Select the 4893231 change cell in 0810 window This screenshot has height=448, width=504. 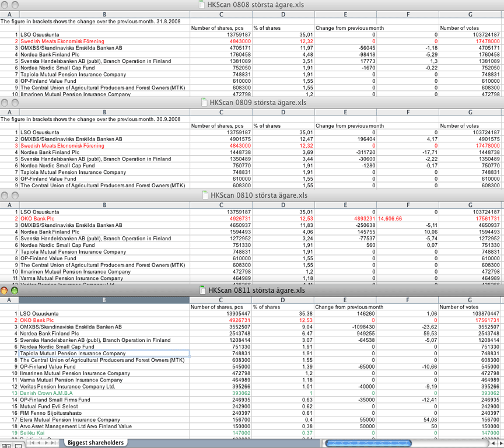coord(345,219)
